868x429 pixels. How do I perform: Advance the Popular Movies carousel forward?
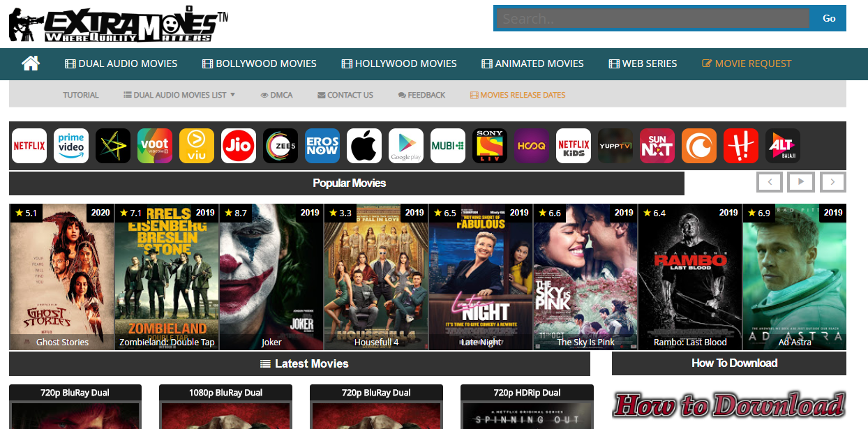click(x=832, y=181)
